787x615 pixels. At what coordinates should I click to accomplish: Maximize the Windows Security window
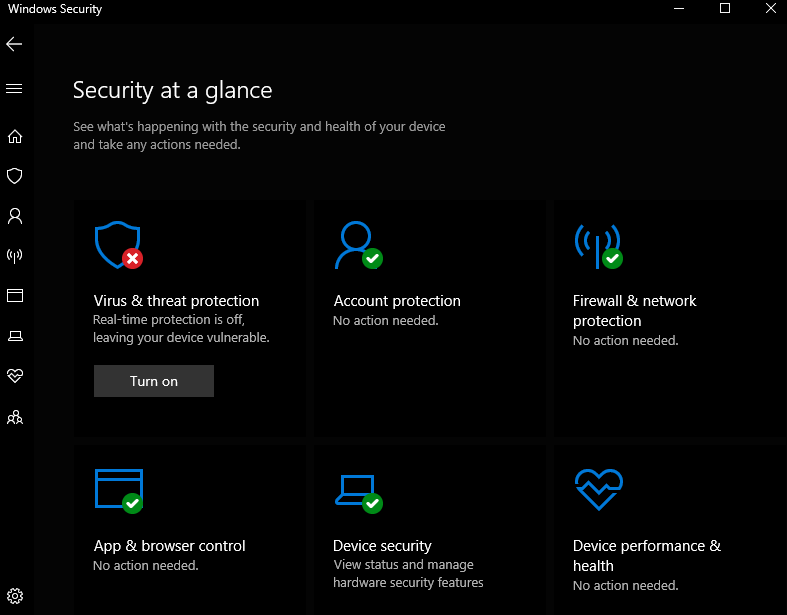725,9
